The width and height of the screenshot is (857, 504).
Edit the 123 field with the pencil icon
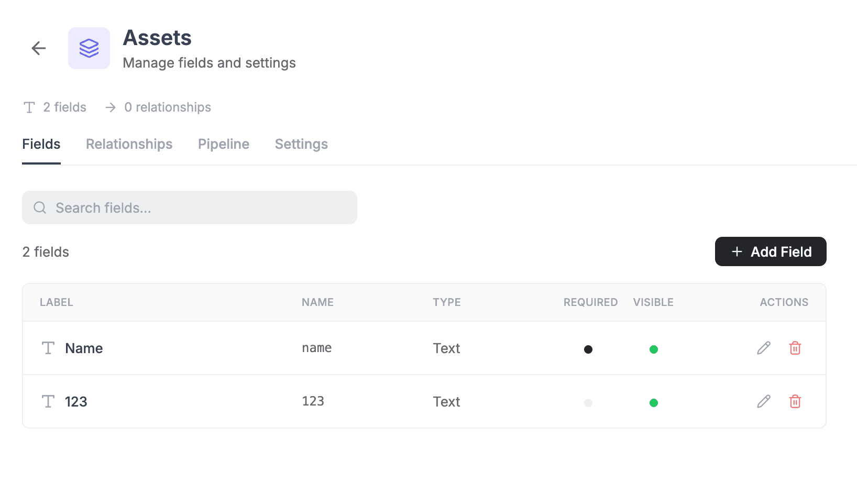[763, 401]
